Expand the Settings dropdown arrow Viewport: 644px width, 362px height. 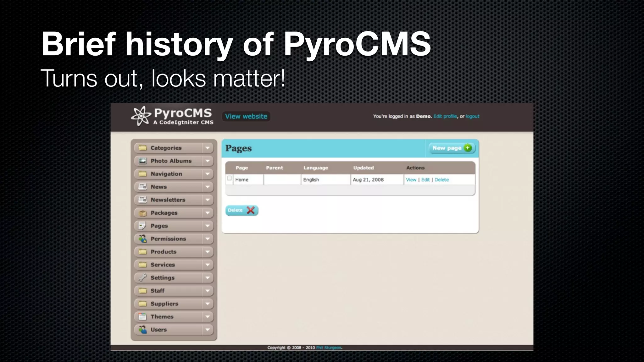click(x=208, y=277)
